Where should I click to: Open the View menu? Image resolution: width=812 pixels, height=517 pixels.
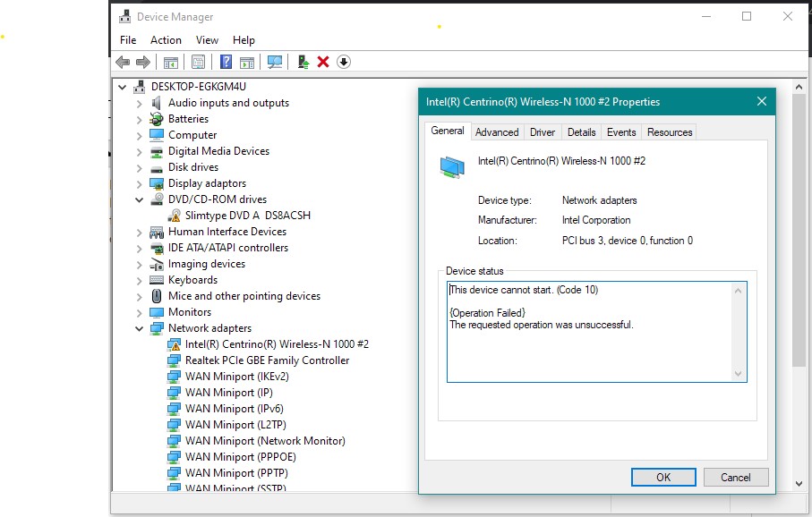(207, 40)
